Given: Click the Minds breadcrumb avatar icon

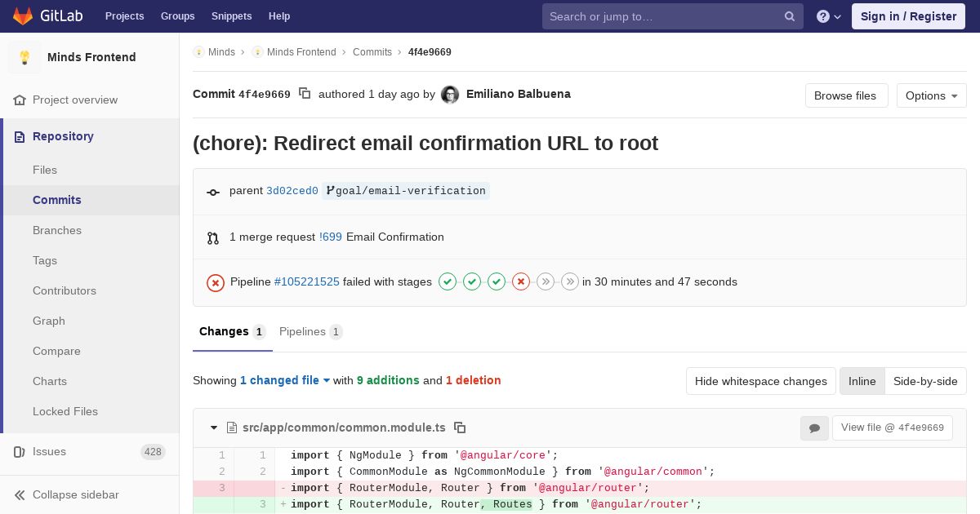Looking at the screenshot, I should tap(198, 52).
